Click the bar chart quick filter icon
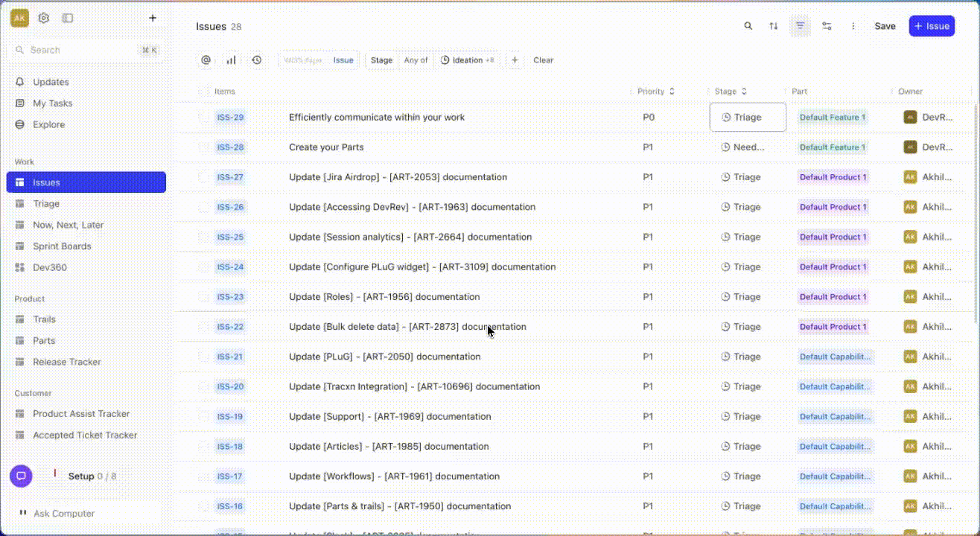The width and height of the screenshot is (980, 536). (232, 60)
